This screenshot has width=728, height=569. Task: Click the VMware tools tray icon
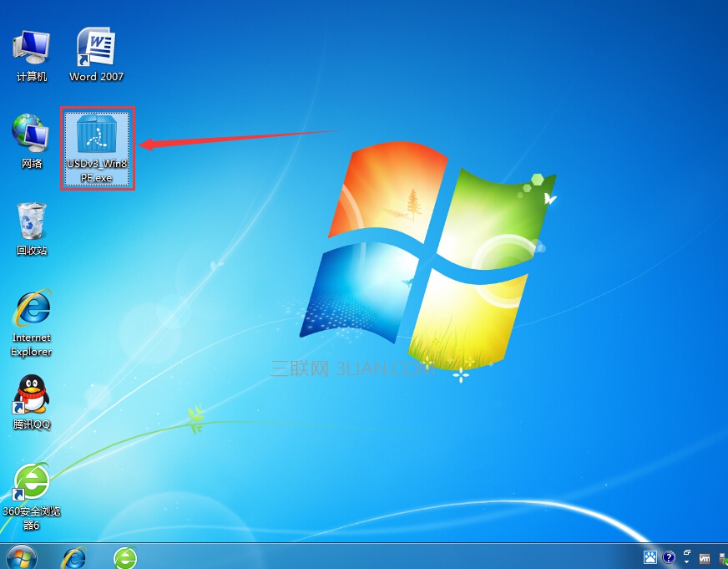coord(705,559)
